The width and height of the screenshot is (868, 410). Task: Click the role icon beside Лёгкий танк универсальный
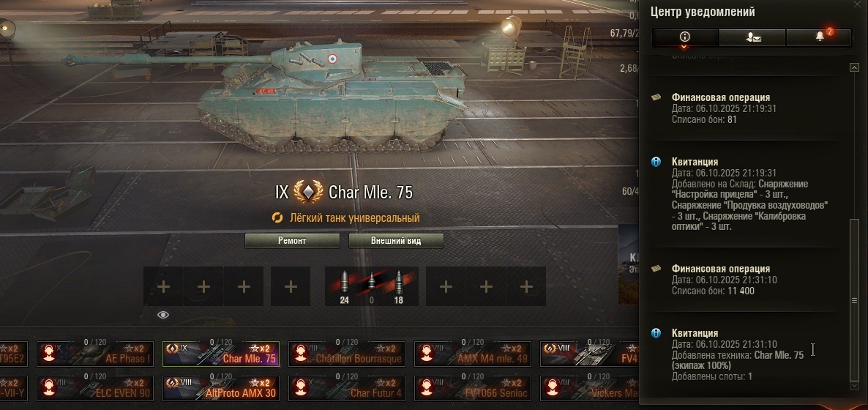point(277,217)
